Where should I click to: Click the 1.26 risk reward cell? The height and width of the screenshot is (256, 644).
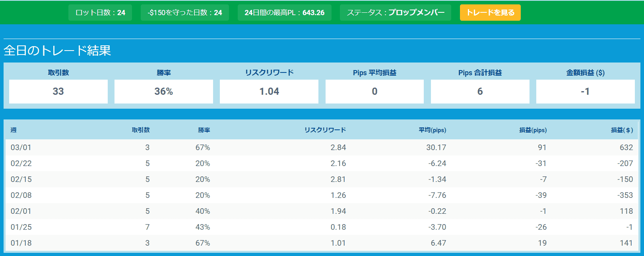coord(338,195)
